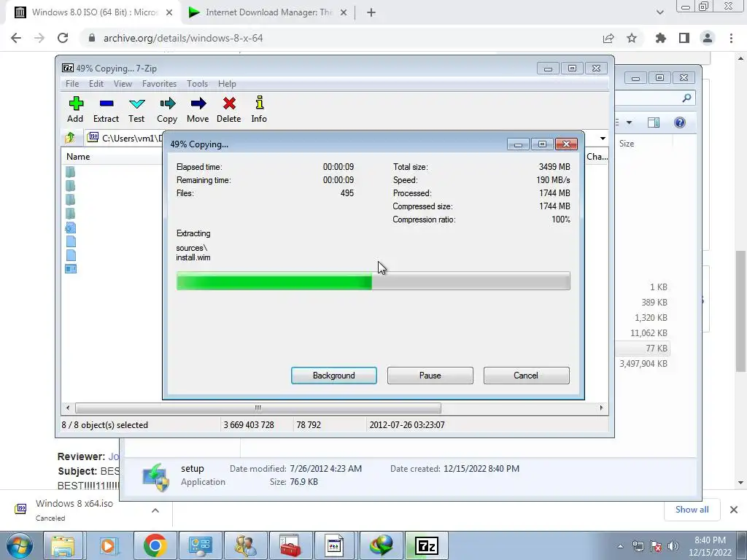Click the Explorer window search icon
The image size is (747, 560).
[x=686, y=98]
